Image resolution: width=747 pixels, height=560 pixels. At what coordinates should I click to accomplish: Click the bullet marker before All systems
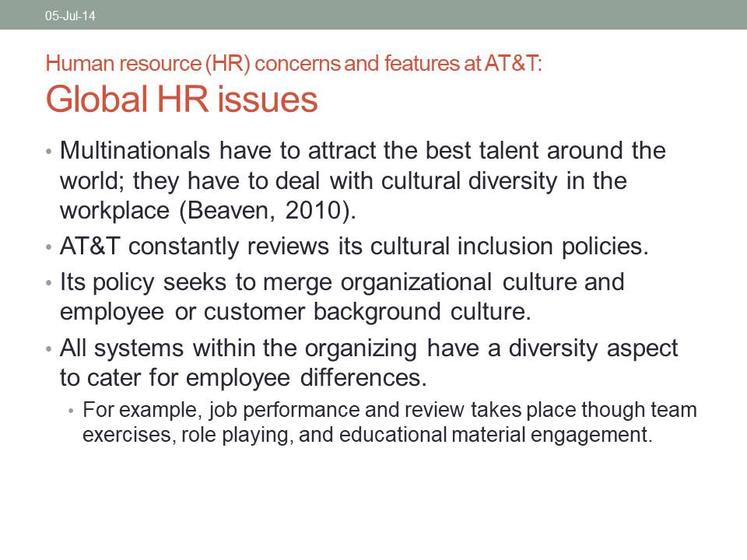click(x=49, y=349)
